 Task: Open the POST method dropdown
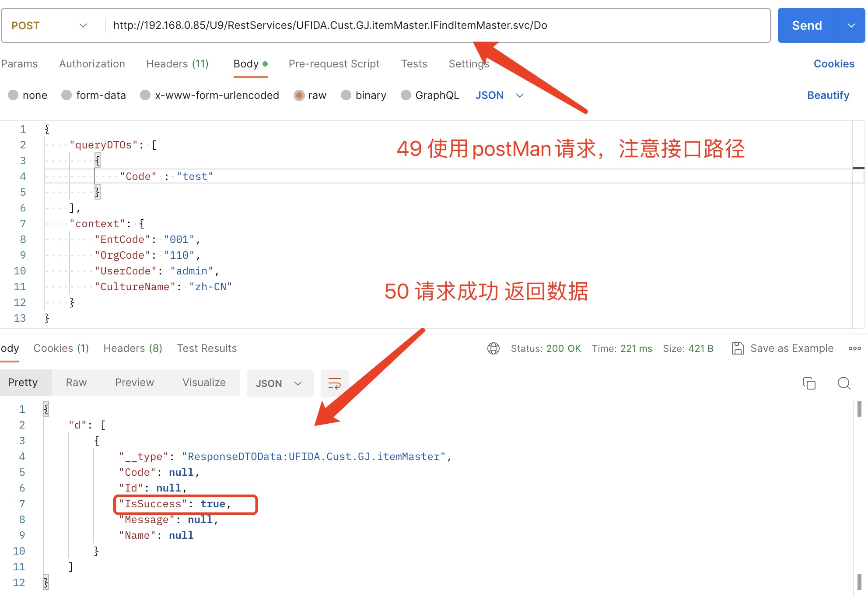point(49,25)
